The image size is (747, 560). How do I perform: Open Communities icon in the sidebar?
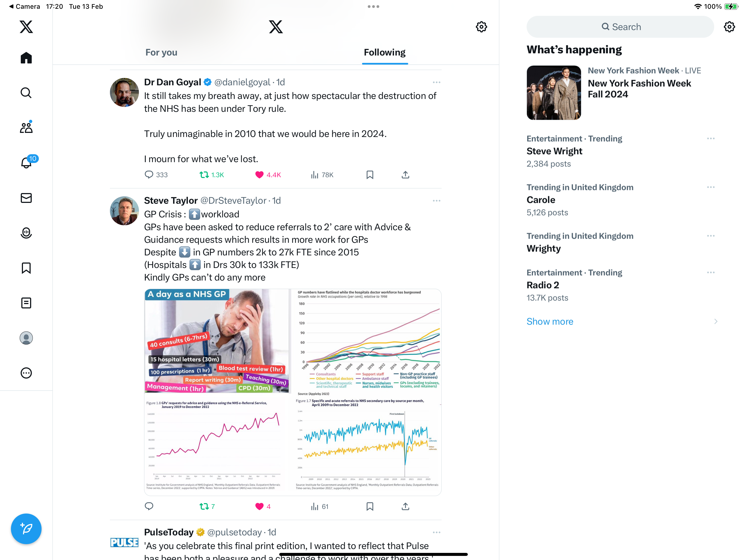(26, 127)
